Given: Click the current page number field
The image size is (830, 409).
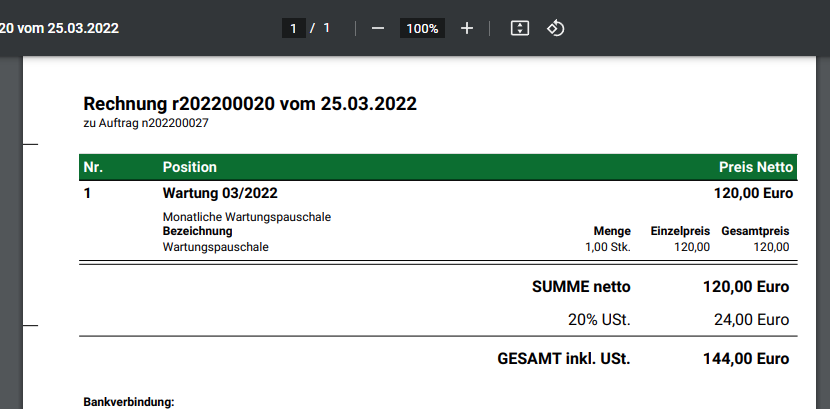Looking at the screenshot, I should [x=294, y=28].
